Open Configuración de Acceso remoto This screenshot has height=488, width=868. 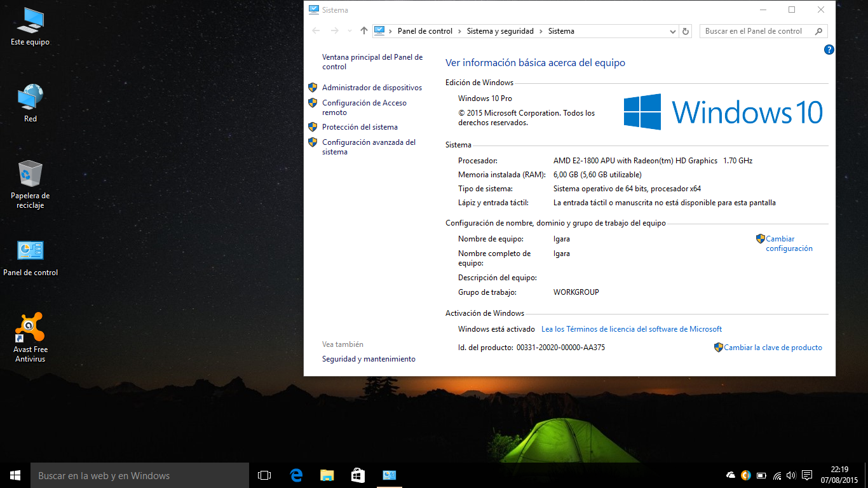coord(364,107)
